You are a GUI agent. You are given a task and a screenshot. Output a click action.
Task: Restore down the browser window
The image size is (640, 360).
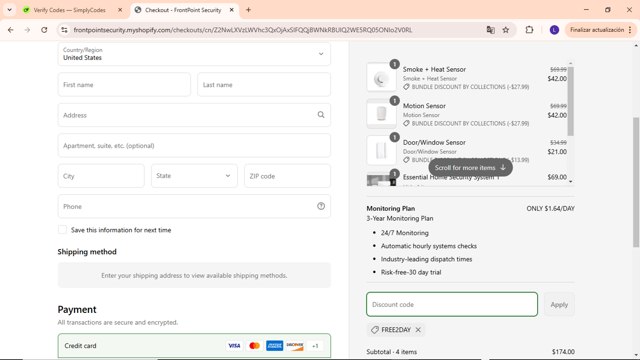click(608, 10)
